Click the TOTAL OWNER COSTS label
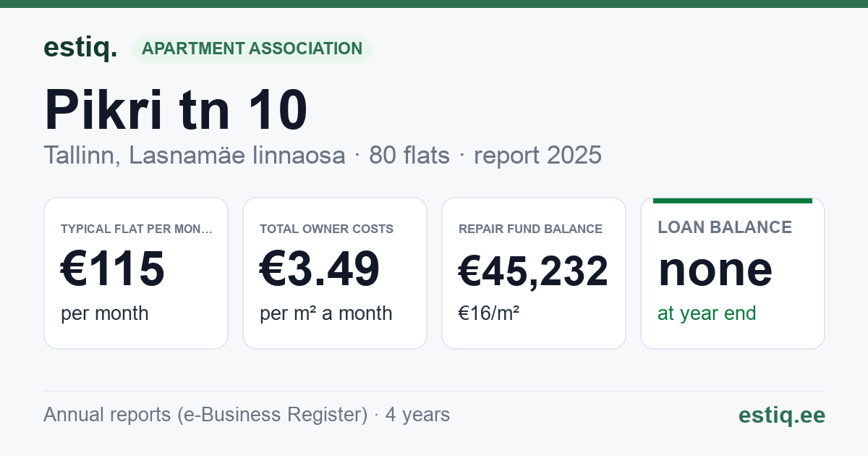Image resolution: width=868 pixels, height=456 pixels. pos(327,229)
